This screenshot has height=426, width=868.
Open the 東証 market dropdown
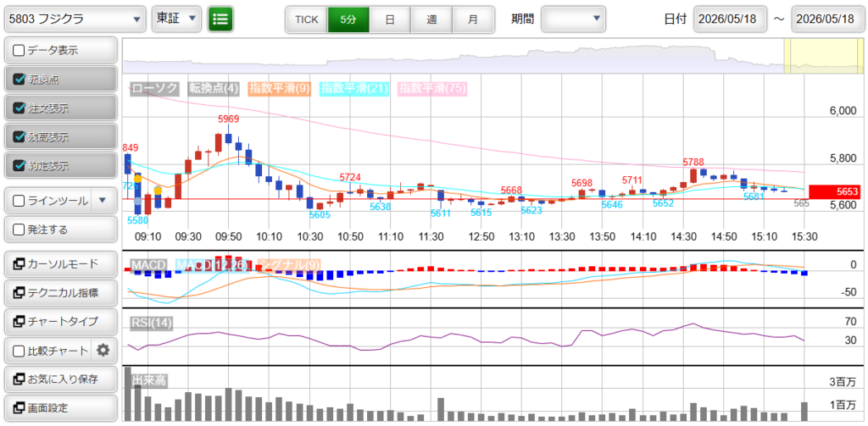click(176, 19)
